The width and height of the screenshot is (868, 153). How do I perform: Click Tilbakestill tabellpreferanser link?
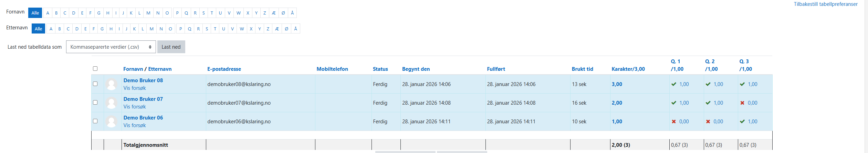[826, 4]
